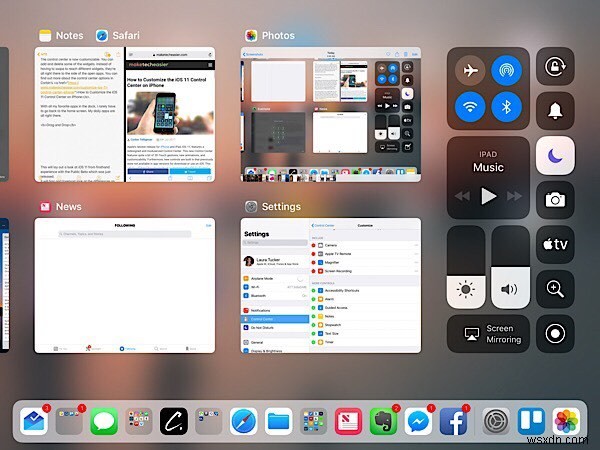600x450 pixels.
Task: Toggle AirDrop in Control Center
Action: pyautogui.click(x=506, y=70)
